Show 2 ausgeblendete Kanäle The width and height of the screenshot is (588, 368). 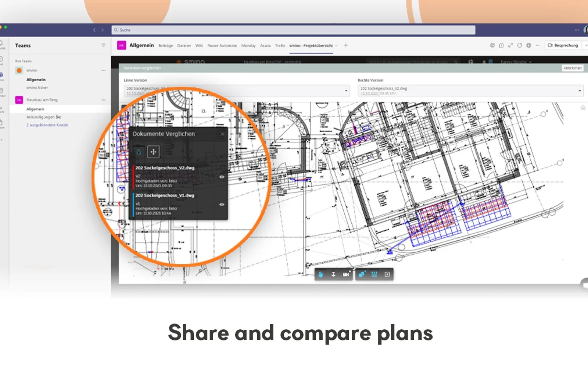[x=47, y=125]
